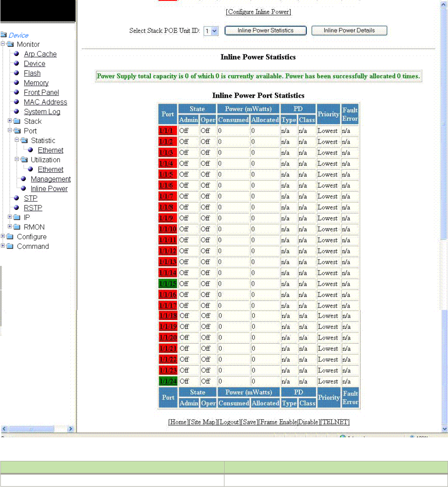The width and height of the screenshot is (448, 487).
Task: Click the Monitor folder icon
Action: coord(10,44)
